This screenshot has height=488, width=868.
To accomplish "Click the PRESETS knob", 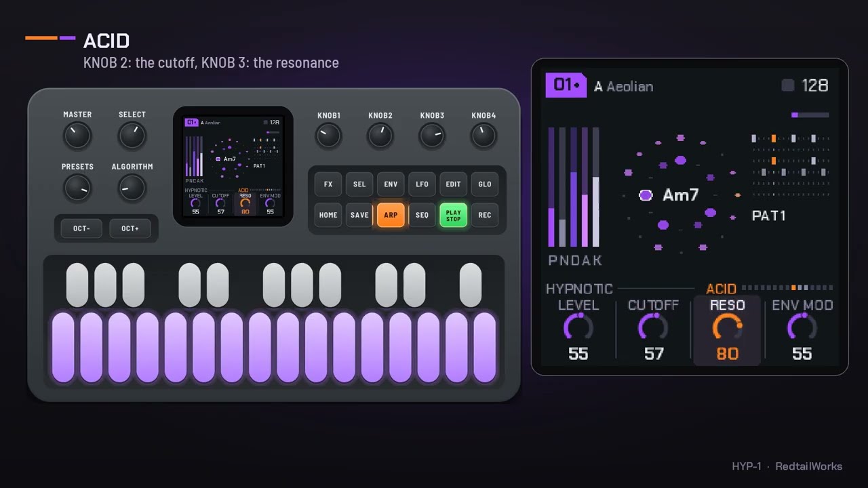I will pyautogui.click(x=77, y=188).
